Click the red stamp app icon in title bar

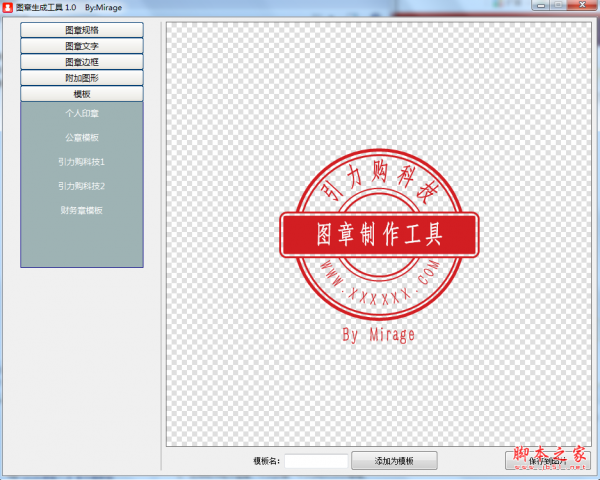8,7
